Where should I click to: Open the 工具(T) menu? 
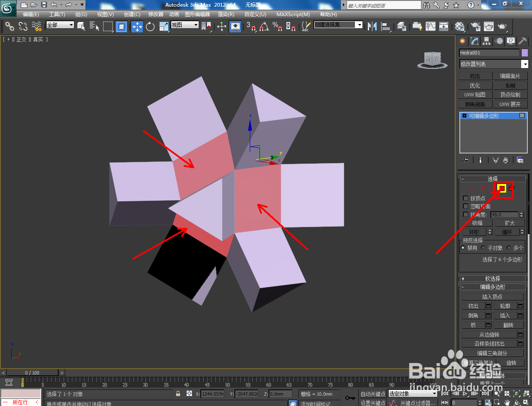pyautogui.click(x=57, y=14)
